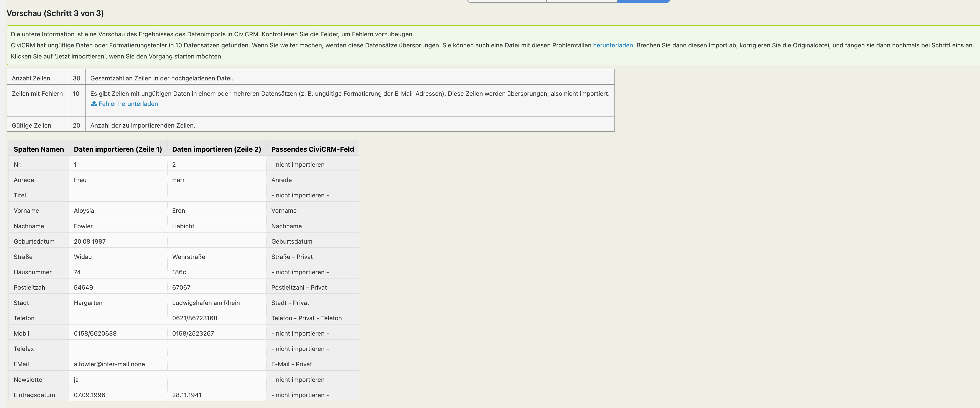Screen dimensions: 980x408
Task: Click 'Straße - Privat' field mapping
Action: pos(292,257)
